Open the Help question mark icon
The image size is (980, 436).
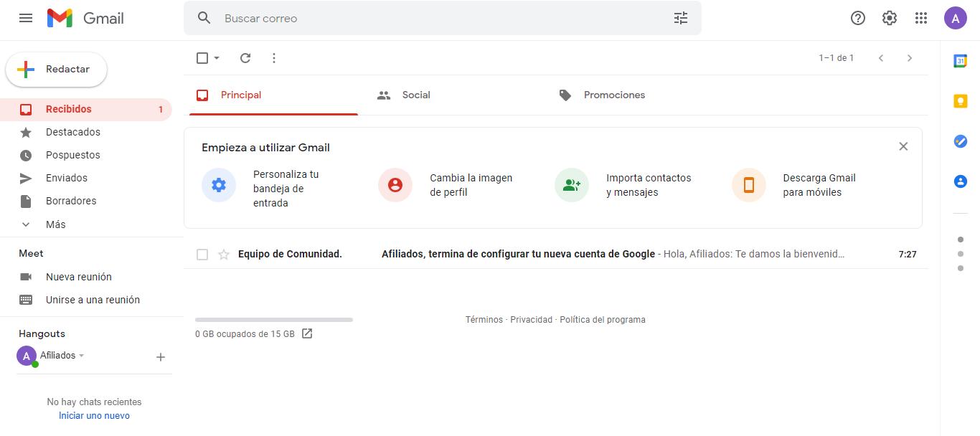tap(858, 18)
